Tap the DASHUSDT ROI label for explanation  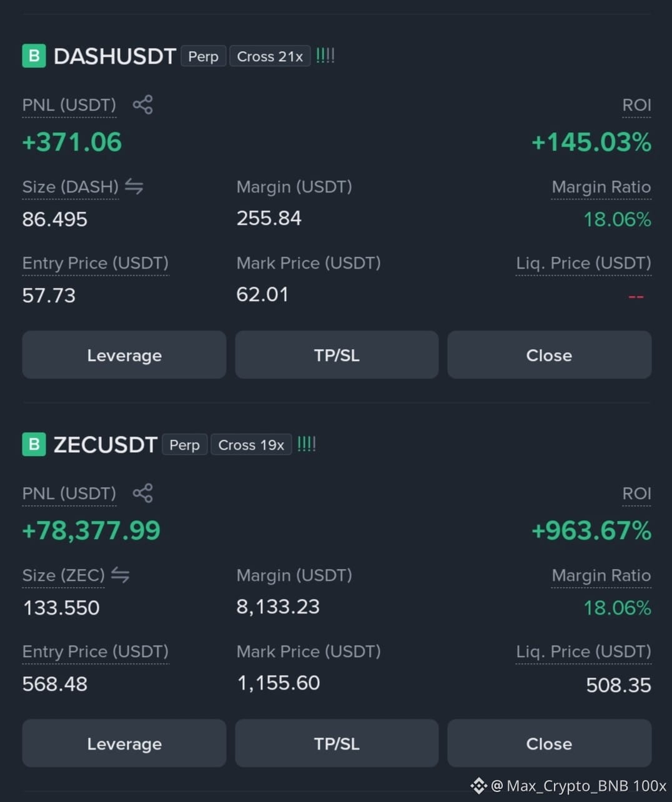click(x=636, y=105)
